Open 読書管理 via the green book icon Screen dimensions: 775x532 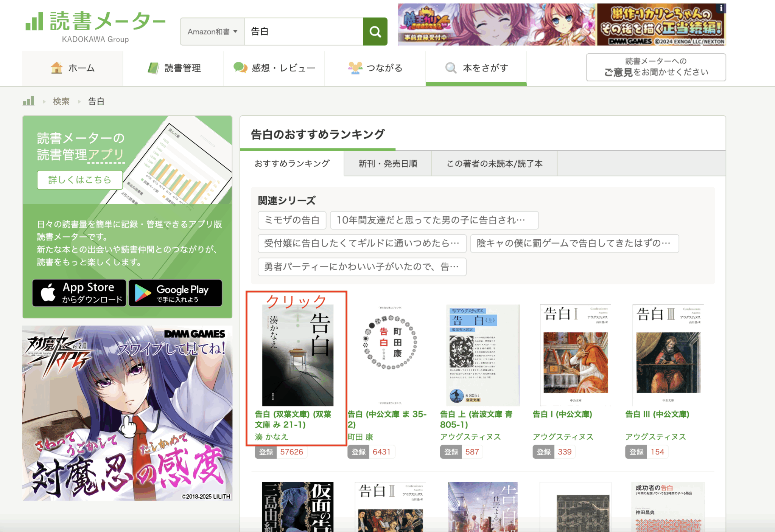click(153, 68)
